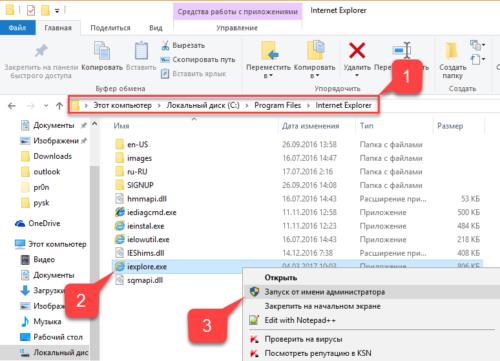Image resolution: width=500 pixels, height=361 pixels.
Task: Open recent locations dropdown arrow
Action: pyautogui.click(x=46, y=106)
